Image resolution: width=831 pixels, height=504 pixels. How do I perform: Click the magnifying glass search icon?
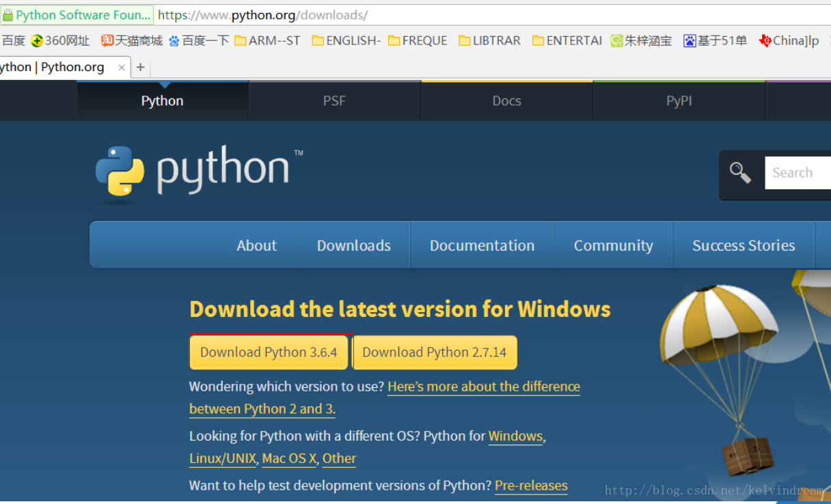pos(740,172)
